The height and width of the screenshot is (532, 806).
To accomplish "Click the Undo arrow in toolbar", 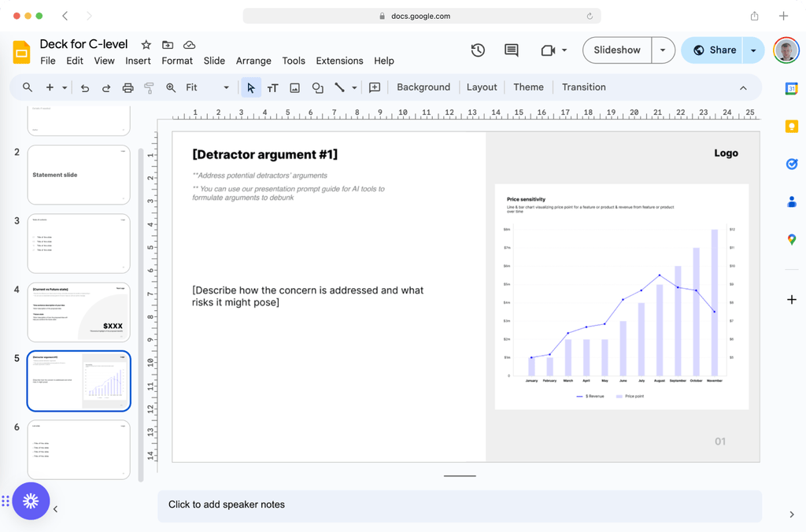I will (85, 87).
